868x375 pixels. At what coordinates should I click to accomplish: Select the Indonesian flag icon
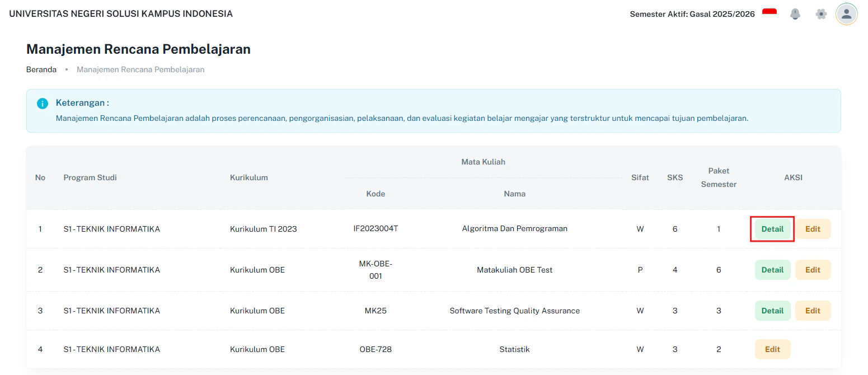coord(769,11)
